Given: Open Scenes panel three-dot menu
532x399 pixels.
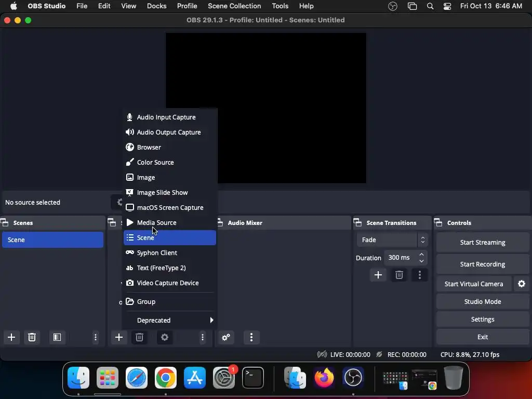Looking at the screenshot, I should pos(96,337).
